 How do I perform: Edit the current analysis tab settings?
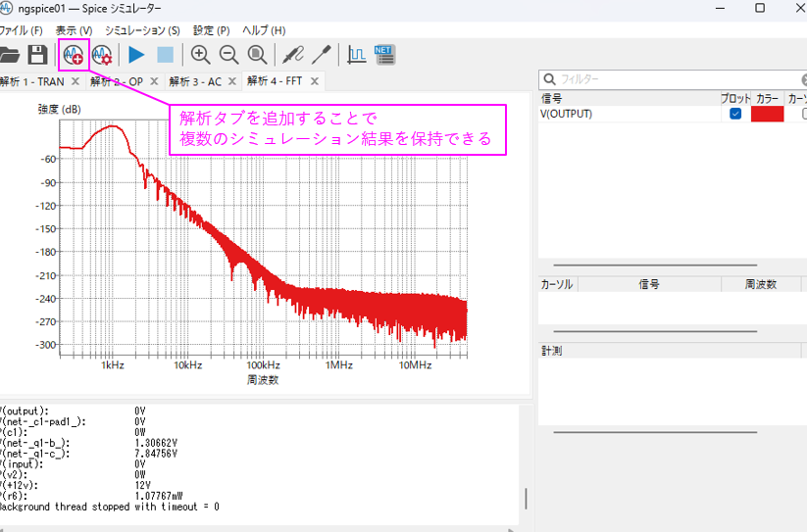tap(102, 55)
